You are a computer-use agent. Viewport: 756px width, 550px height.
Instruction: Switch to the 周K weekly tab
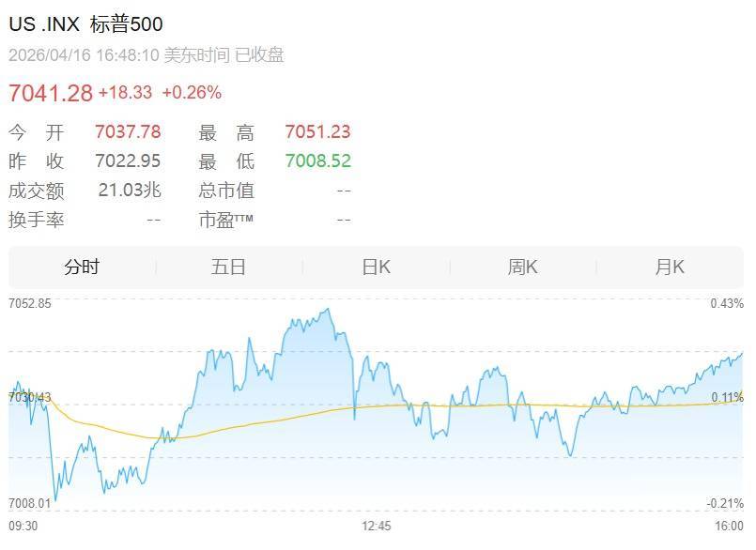[x=522, y=267]
